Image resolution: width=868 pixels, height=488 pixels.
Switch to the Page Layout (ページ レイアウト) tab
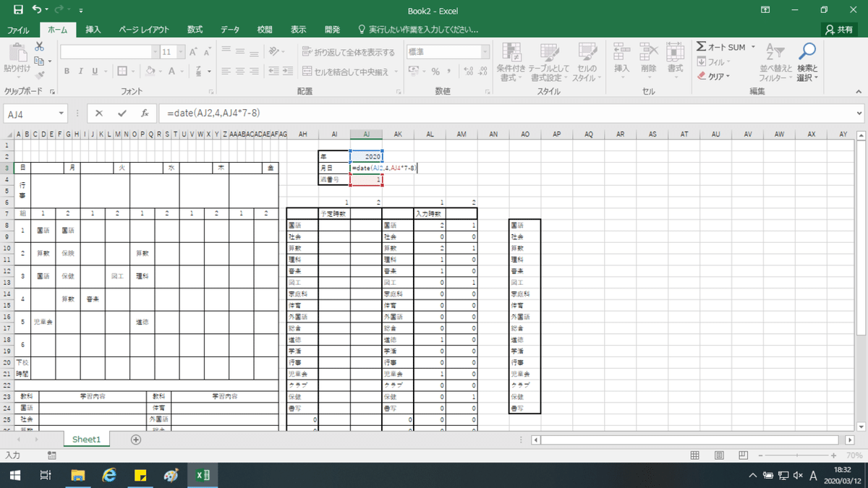(x=144, y=30)
